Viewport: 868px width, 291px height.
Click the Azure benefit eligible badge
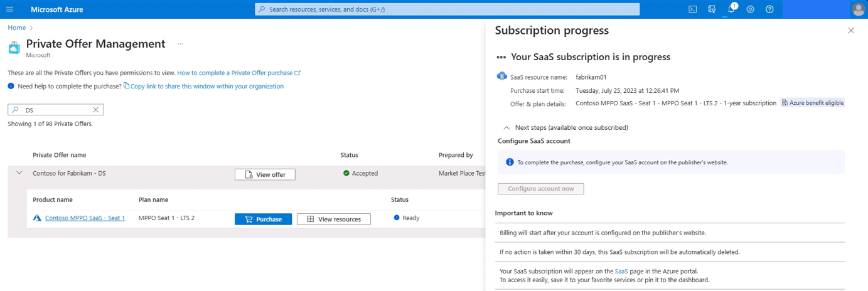tap(813, 103)
